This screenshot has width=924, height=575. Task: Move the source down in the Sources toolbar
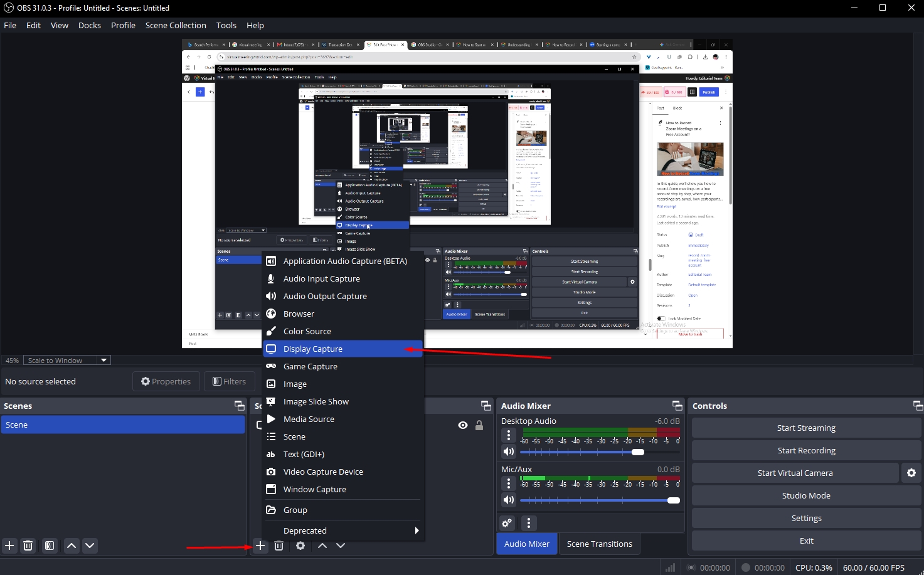[x=341, y=546]
